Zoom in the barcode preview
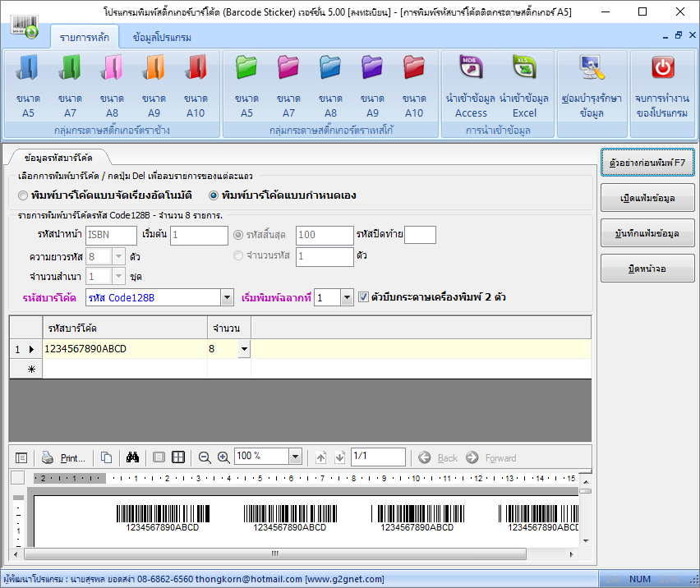The image size is (700, 588). (x=223, y=457)
